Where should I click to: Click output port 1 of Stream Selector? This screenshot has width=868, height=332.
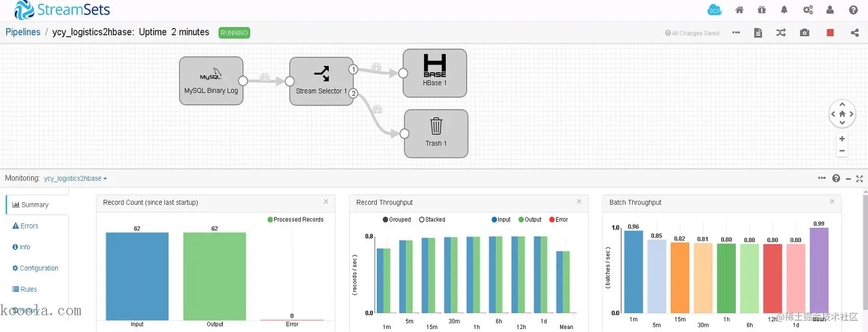353,69
